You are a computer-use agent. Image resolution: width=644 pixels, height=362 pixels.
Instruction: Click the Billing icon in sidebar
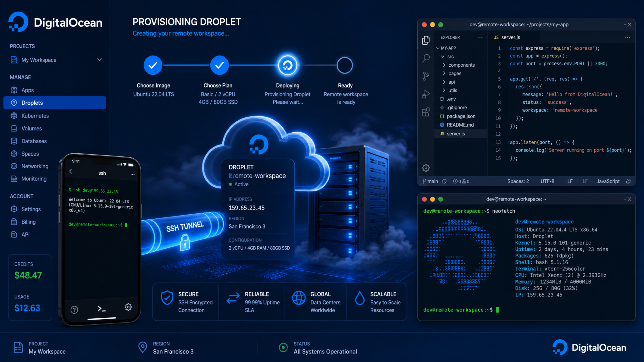coord(14,222)
